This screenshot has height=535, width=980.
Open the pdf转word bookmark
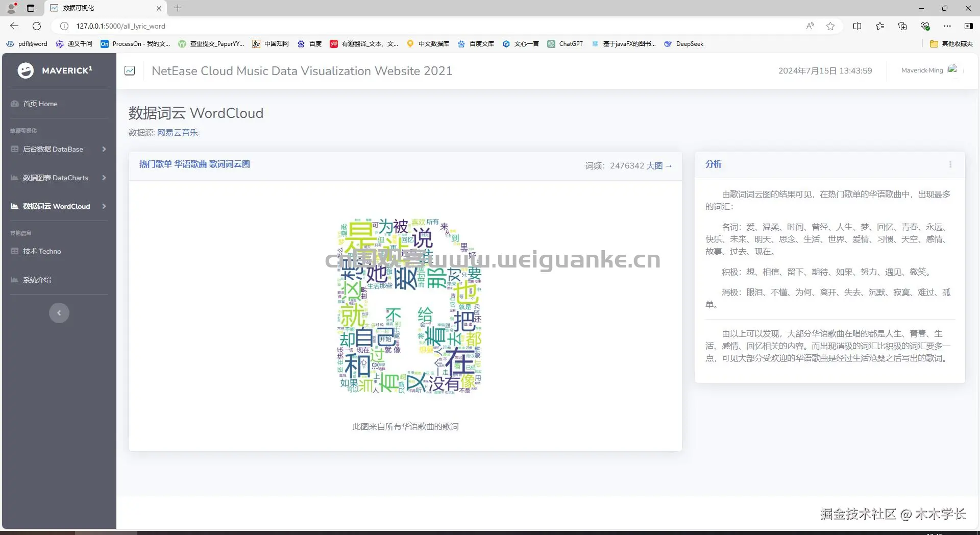[27, 44]
